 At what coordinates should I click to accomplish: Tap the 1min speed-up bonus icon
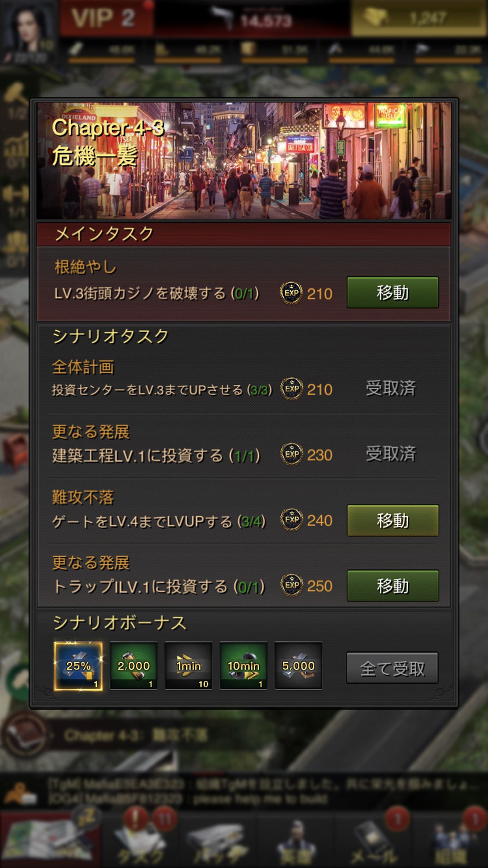pos(188,666)
